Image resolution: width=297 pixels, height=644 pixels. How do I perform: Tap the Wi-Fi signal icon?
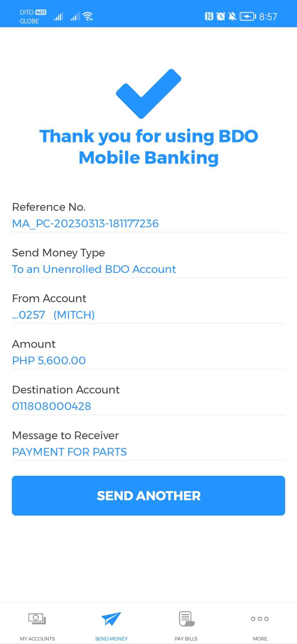click(x=88, y=16)
